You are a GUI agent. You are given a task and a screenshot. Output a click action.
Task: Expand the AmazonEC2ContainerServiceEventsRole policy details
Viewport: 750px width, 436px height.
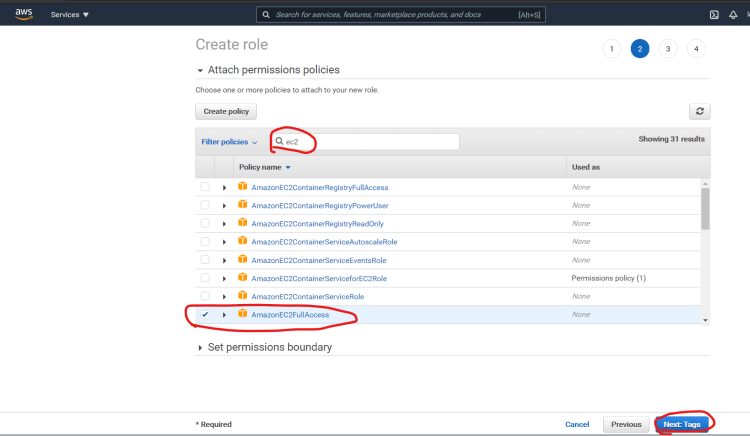click(224, 261)
